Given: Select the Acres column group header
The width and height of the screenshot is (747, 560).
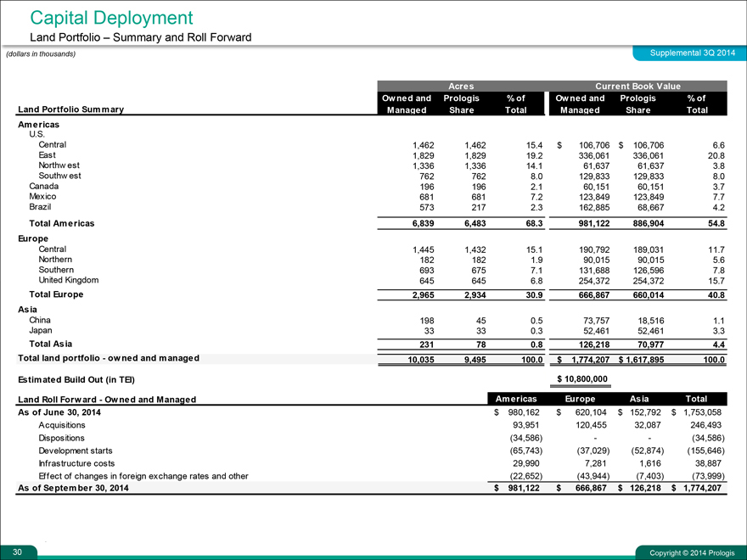Looking at the screenshot, I should pyautogui.click(x=461, y=86).
